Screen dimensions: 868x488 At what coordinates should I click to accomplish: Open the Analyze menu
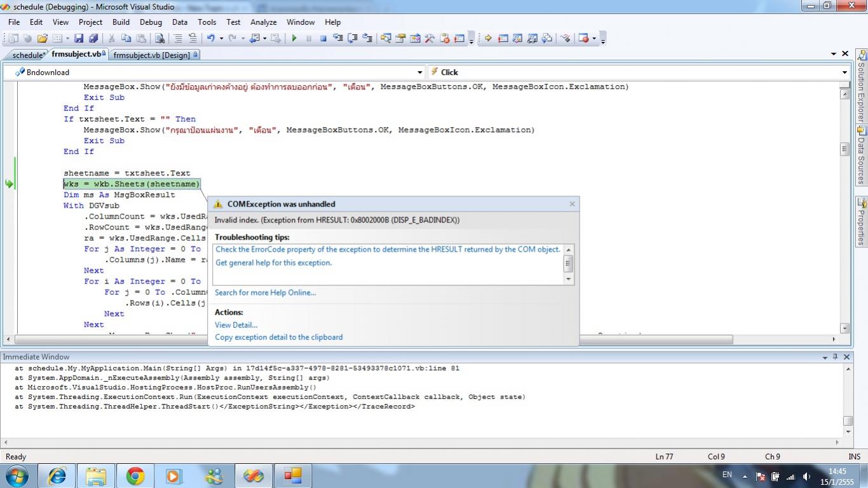coord(263,22)
